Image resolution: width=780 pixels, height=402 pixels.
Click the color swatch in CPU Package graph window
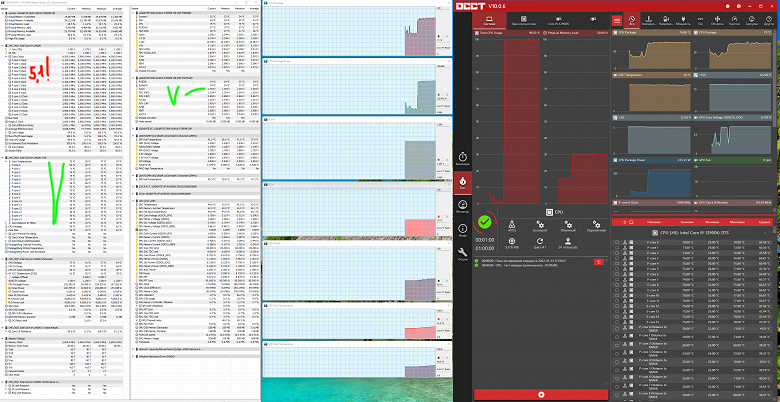[x=438, y=37]
